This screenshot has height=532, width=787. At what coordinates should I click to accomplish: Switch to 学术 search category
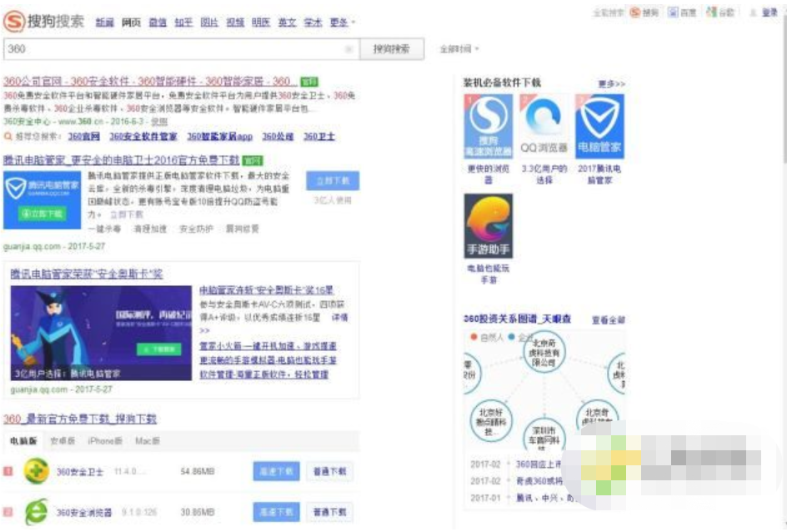[x=313, y=23]
